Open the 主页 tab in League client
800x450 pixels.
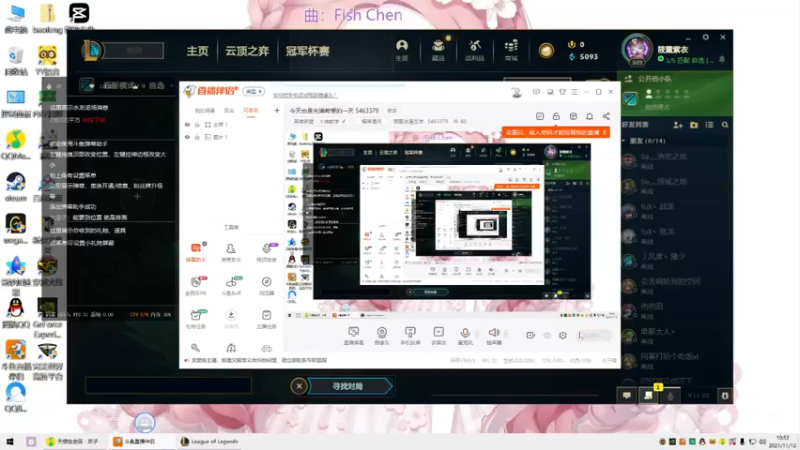coord(197,51)
